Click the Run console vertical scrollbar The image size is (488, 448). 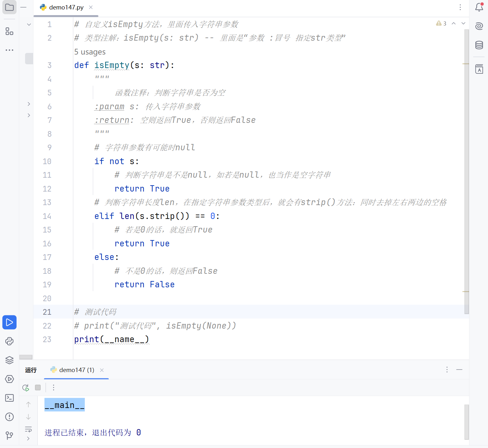[467, 422]
